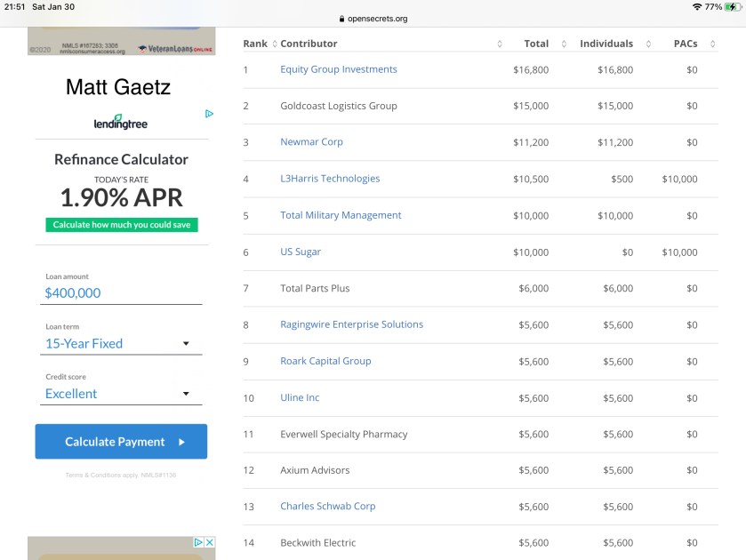Open Charles Schwab Corp contributor page

[328, 507]
